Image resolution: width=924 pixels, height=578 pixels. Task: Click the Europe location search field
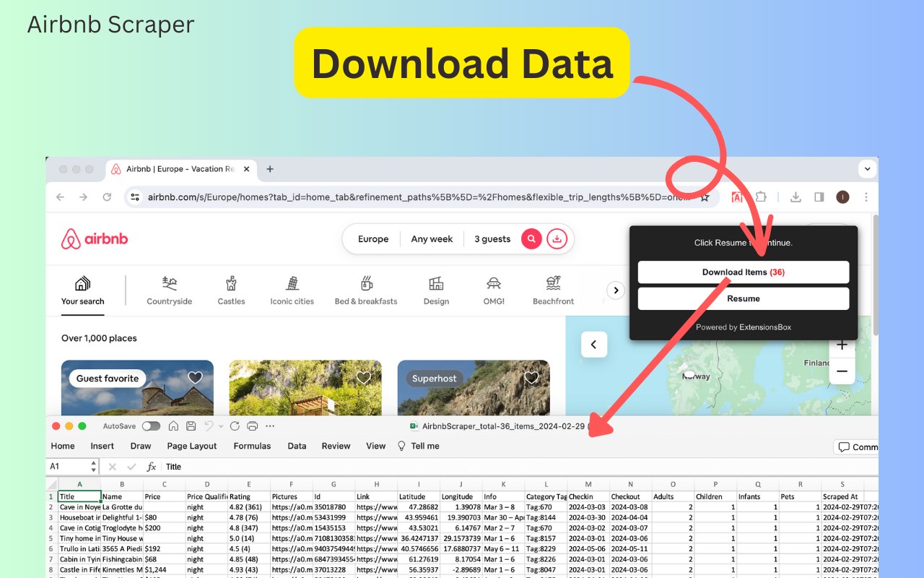click(373, 239)
